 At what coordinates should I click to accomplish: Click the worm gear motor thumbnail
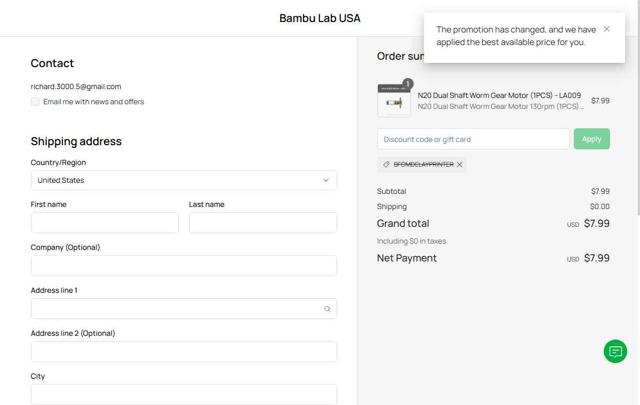[394, 102]
